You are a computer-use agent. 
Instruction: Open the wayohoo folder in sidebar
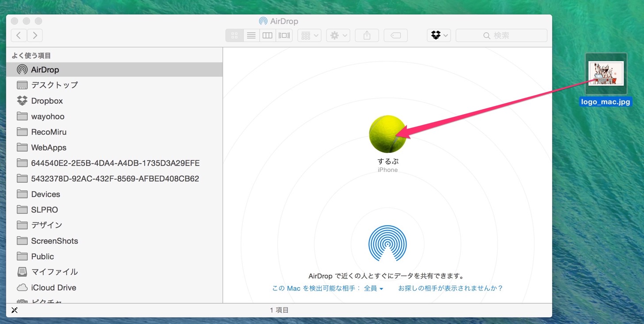pyautogui.click(x=114, y=116)
